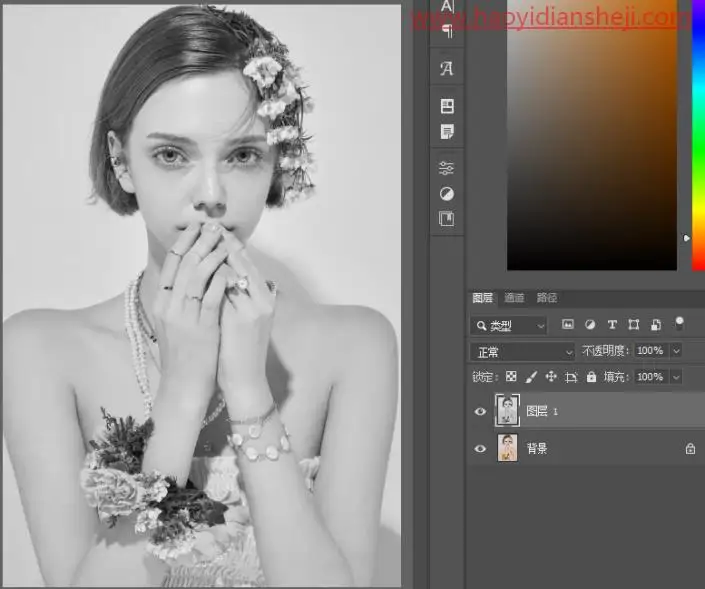Filter layers by pixel layer icon
The image size is (705, 589).
point(568,324)
